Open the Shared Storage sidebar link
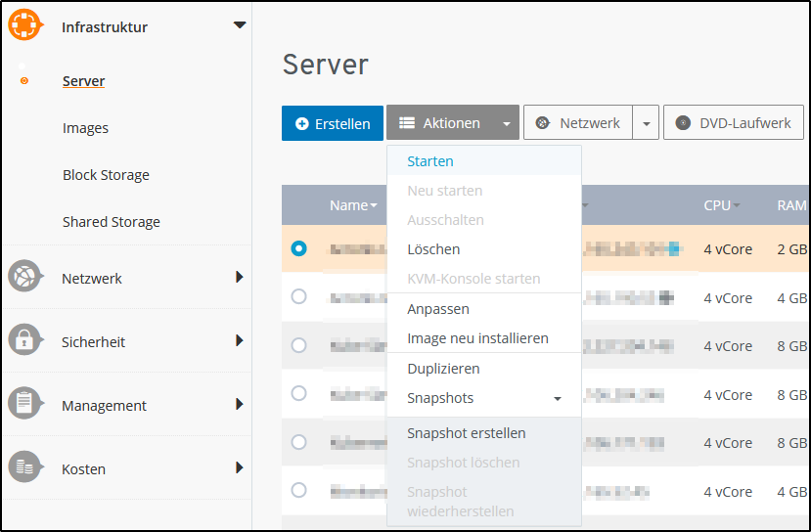 (112, 222)
